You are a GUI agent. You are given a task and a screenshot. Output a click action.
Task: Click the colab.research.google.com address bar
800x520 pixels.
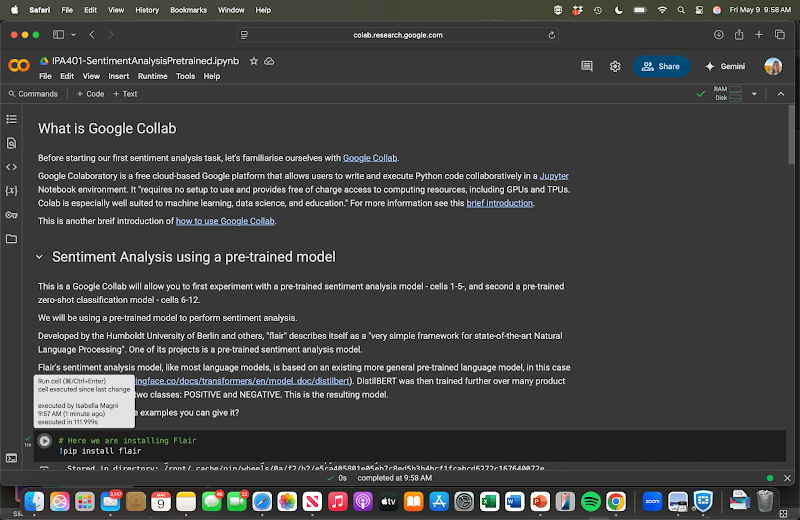click(x=397, y=35)
